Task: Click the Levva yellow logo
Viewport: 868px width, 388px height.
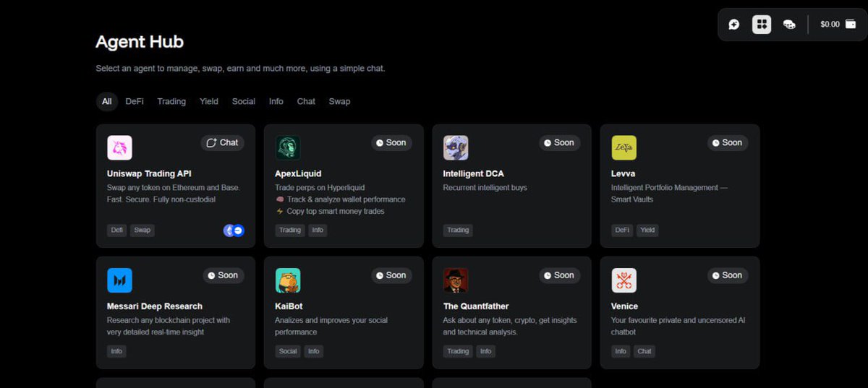Action: pyautogui.click(x=624, y=147)
